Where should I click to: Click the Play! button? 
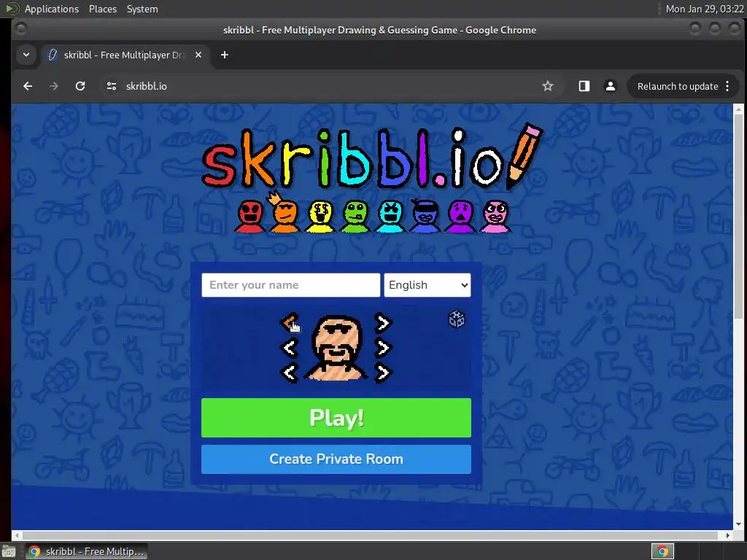336,418
